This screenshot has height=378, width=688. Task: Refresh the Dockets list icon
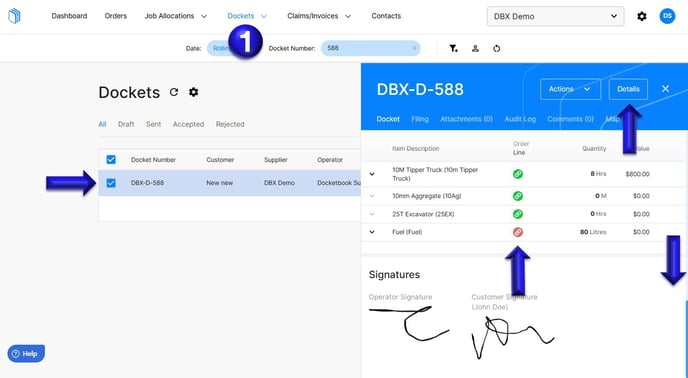174,92
